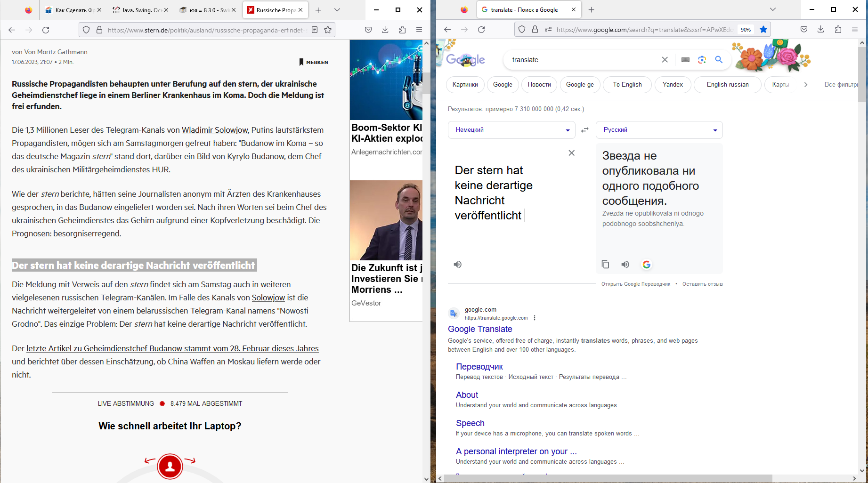Select the Новости search filter
The width and height of the screenshot is (868, 483).
point(539,85)
